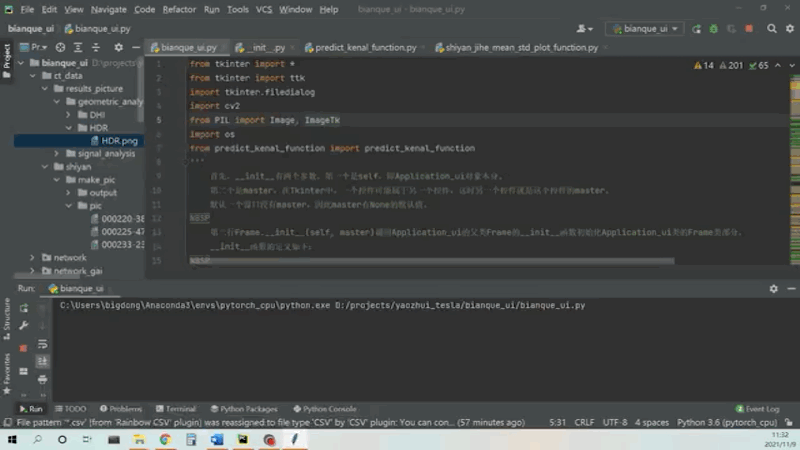800x450 pixels.
Task: Click print icon in Run panel sidebar
Action: tap(43, 379)
